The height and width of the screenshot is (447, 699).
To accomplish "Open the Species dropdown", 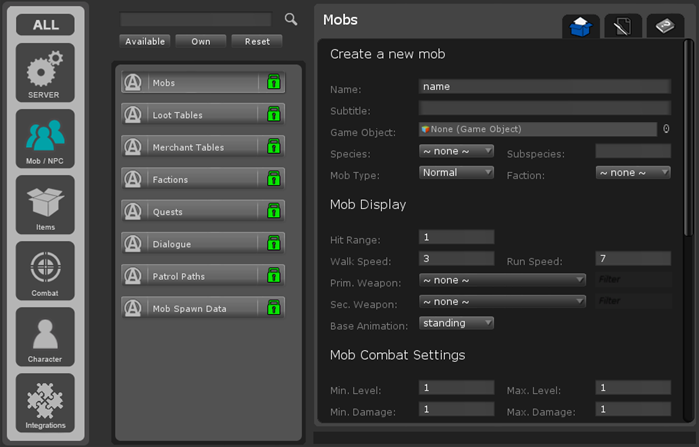I will click(456, 151).
